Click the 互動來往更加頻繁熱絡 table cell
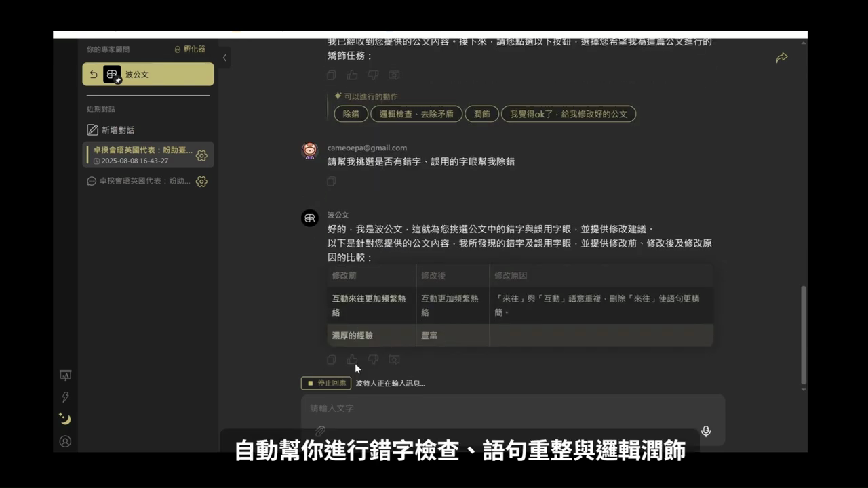The height and width of the screenshot is (488, 868). [371, 306]
